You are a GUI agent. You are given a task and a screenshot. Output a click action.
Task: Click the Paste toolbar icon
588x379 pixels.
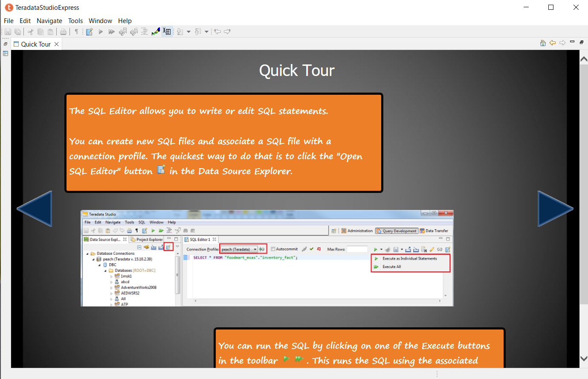click(50, 32)
